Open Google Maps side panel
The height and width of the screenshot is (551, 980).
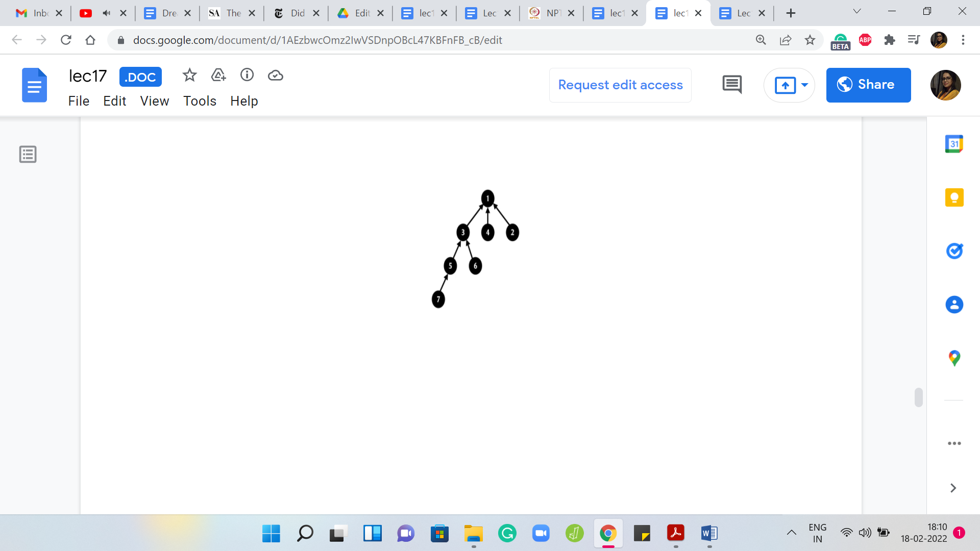tap(954, 358)
